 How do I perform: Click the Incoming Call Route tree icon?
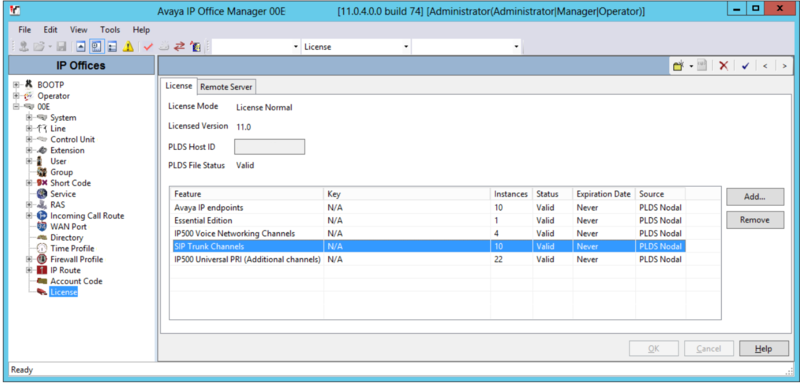(42, 216)
